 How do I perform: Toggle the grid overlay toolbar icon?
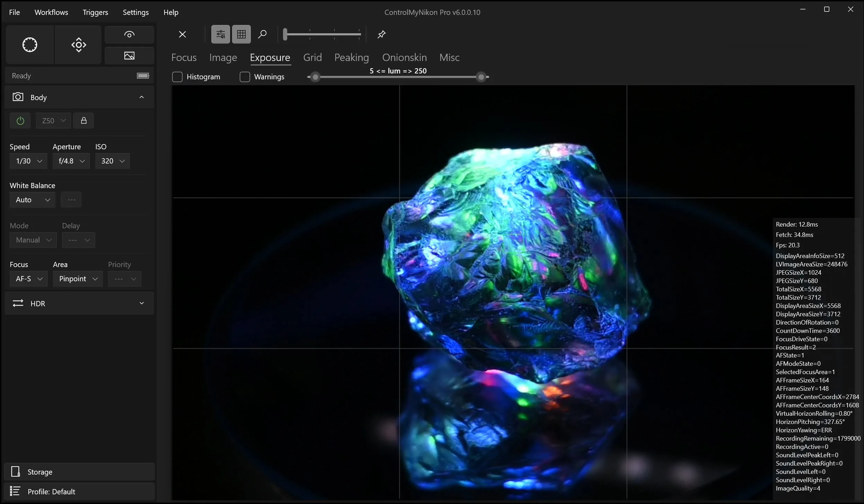point(241,34)
